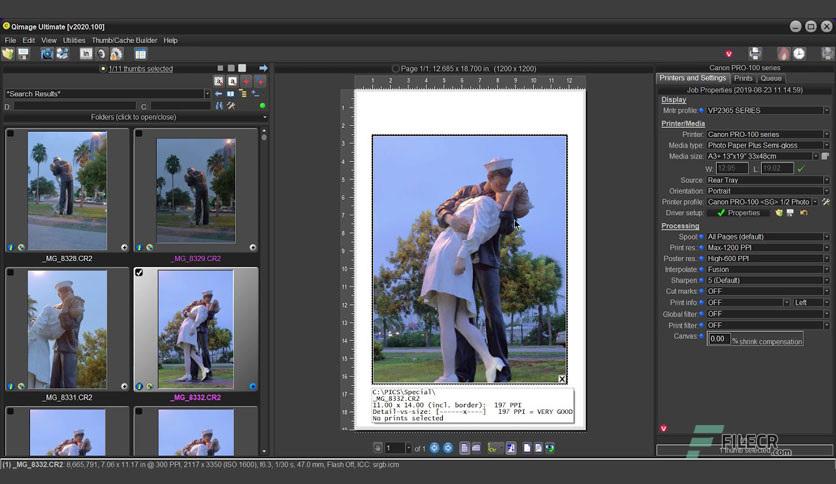Viewport: 836px width, 484px height.
Task: Click the driver setup Properties button
Action: pos(738,213)
